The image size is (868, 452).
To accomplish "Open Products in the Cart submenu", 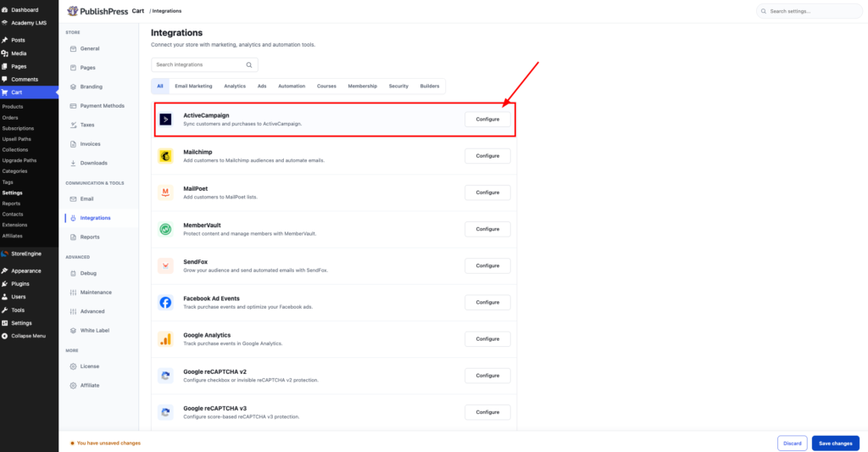I will [x=13, y=106].
